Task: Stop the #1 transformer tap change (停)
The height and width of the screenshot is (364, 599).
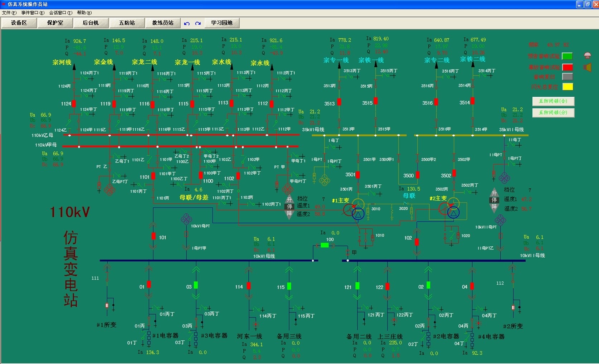Action: [x=289, y=207]
